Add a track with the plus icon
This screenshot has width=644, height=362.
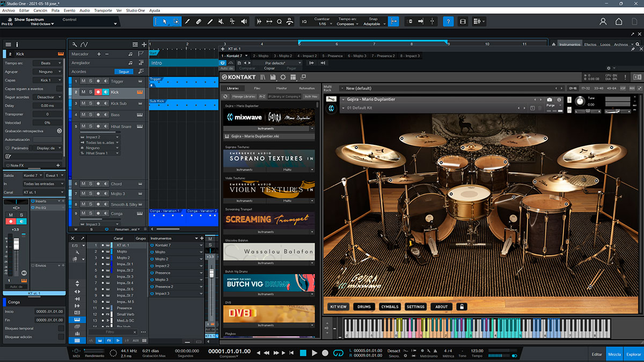coord(144,45)
